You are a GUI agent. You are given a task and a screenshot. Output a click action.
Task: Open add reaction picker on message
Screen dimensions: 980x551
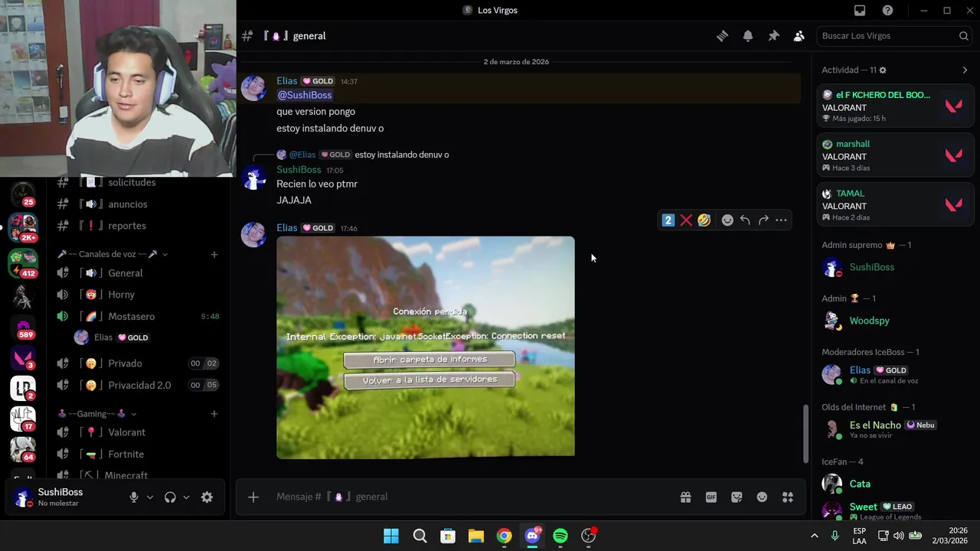click(727, 220)
